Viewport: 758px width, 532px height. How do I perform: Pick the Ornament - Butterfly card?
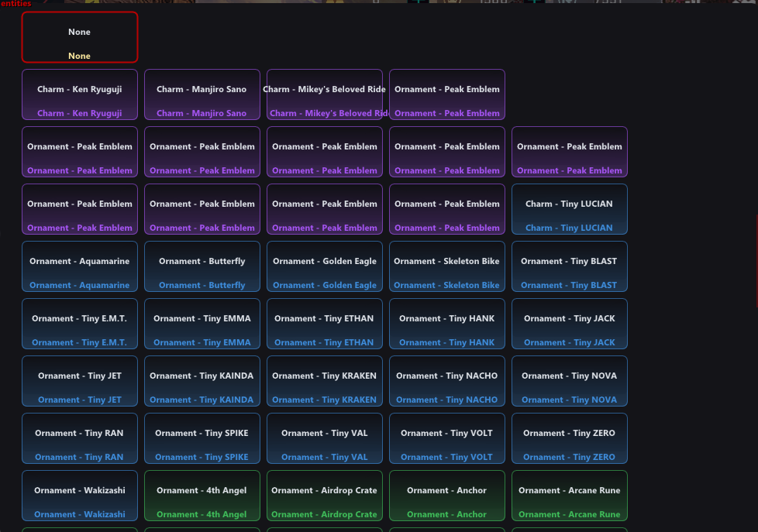pyautogui.click(x=202, y=266)
